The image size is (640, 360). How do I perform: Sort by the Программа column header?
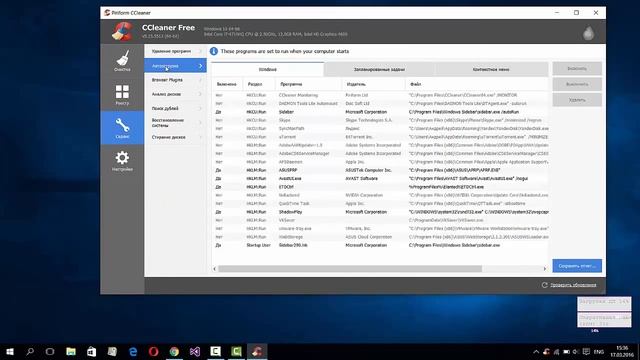(308, 84)
